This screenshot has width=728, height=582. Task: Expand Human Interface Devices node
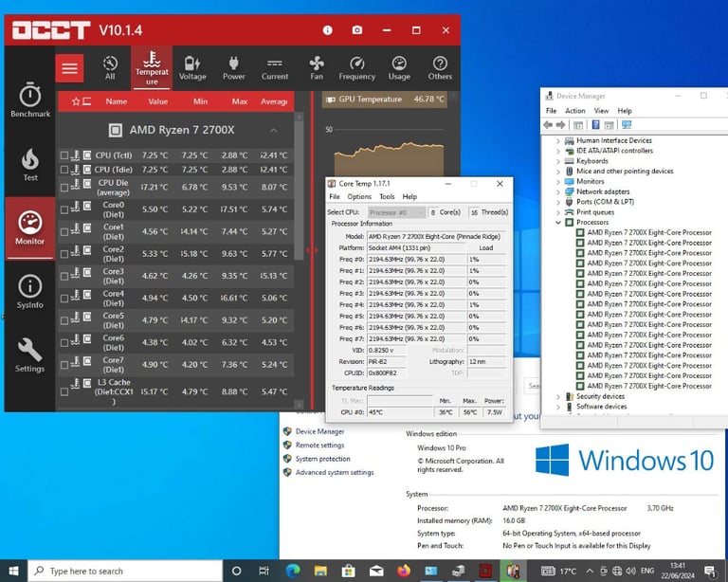[x=558, y=140]
